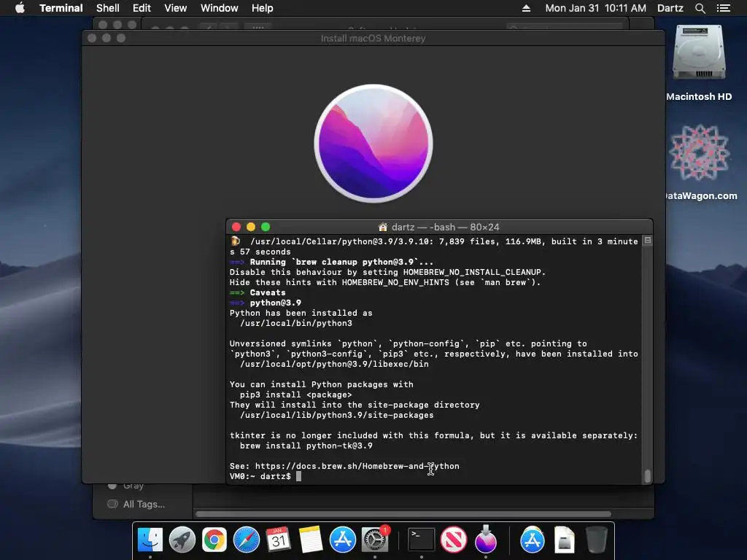Click the text brew install python-tk@3.9
This screenshot has width=747, height=560.
click(306, 446)
